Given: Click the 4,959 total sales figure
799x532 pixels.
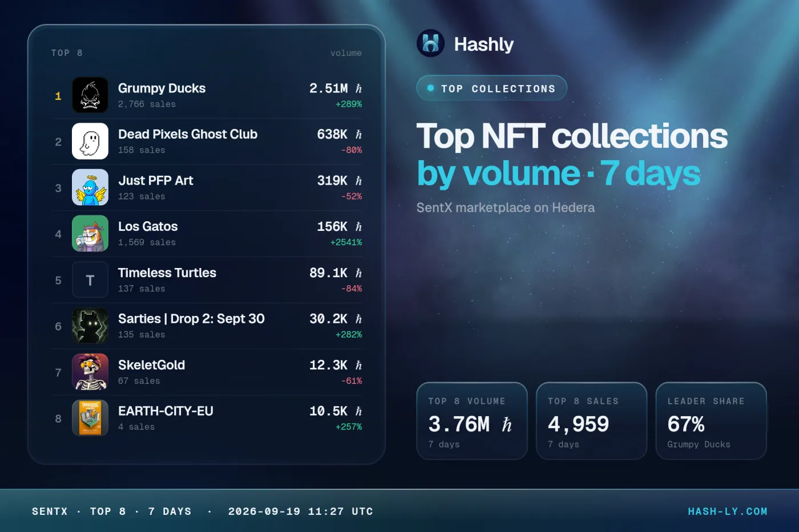Looking at the screenshot, I should coord(578,424).
